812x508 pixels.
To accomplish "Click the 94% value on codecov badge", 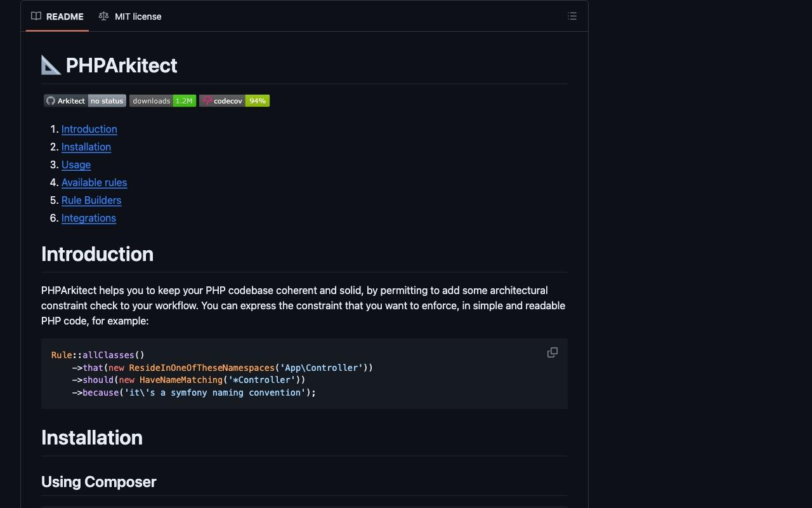I will pyautogui.click(x=258, y=100).
